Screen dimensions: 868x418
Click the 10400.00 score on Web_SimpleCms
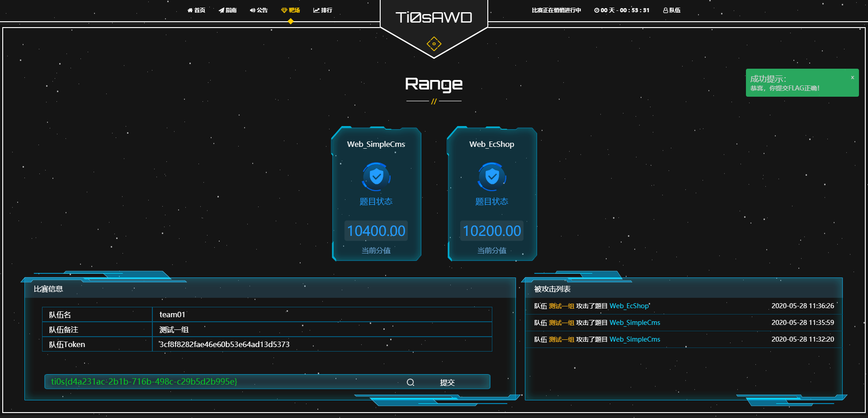[376, 230]
